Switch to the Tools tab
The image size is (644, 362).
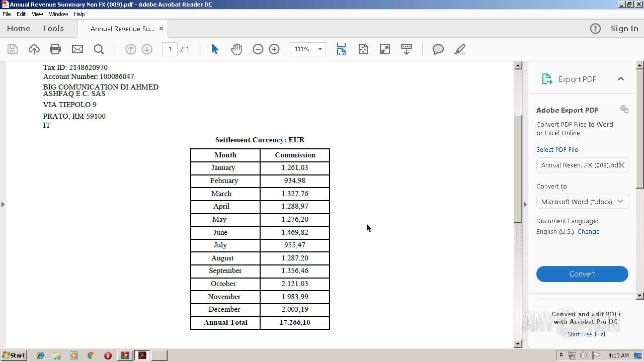pyautogui.click(x=53, y=29)
